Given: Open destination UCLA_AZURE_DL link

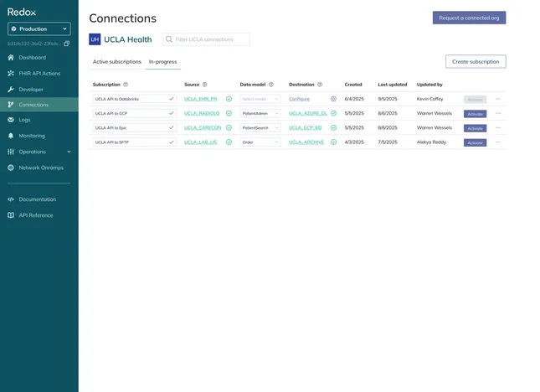Looking at the screenshot, I should click(x=308, y=113).
